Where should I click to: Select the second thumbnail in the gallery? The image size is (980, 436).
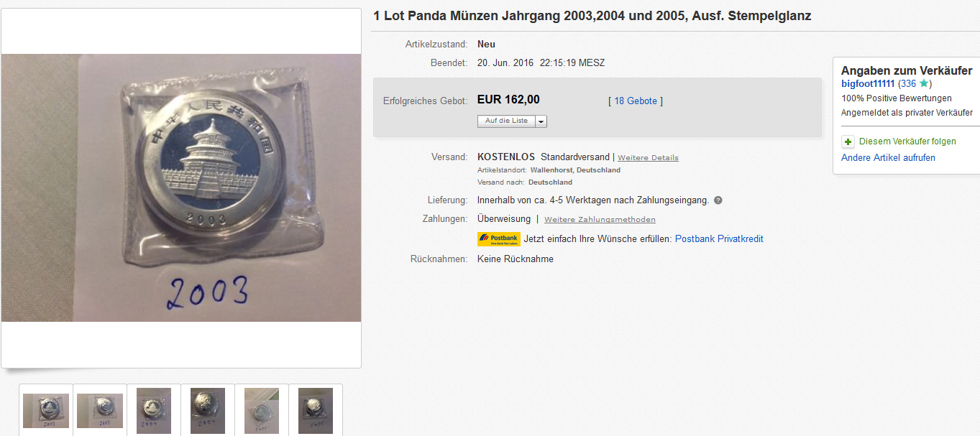point(100,410)
